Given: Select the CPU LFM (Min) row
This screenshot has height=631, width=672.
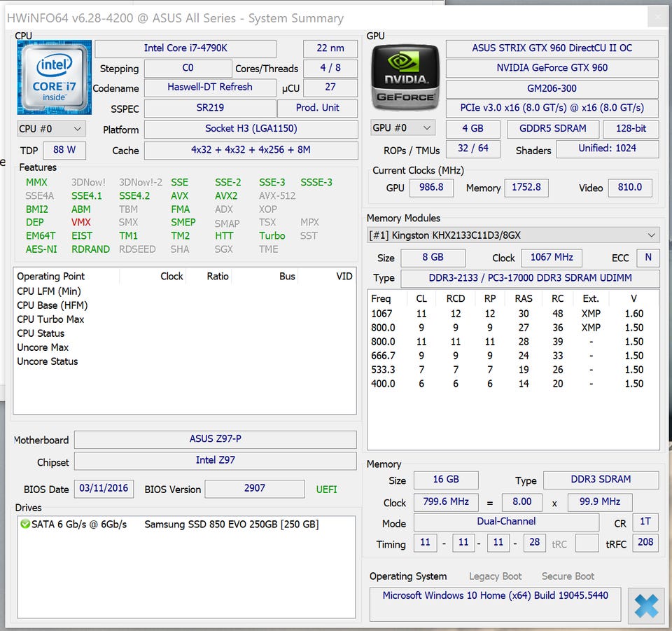Looking at the screenshot, I should pos(184,291).
